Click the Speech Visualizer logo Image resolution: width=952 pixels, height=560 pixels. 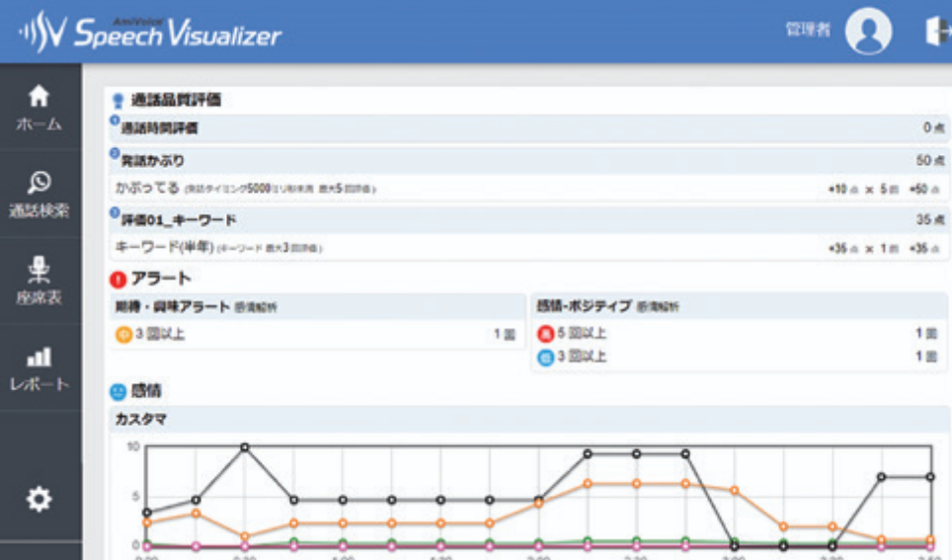[x=150, y=33]
